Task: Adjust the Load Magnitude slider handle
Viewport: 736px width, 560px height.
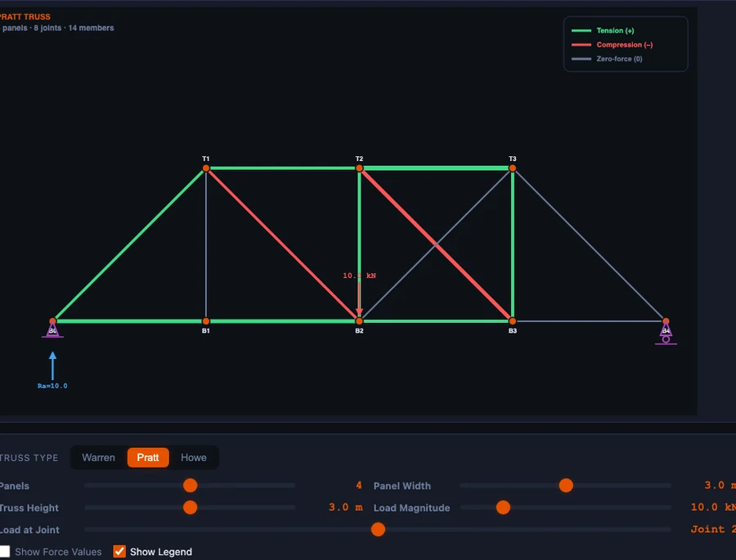Action: point(503,508)
